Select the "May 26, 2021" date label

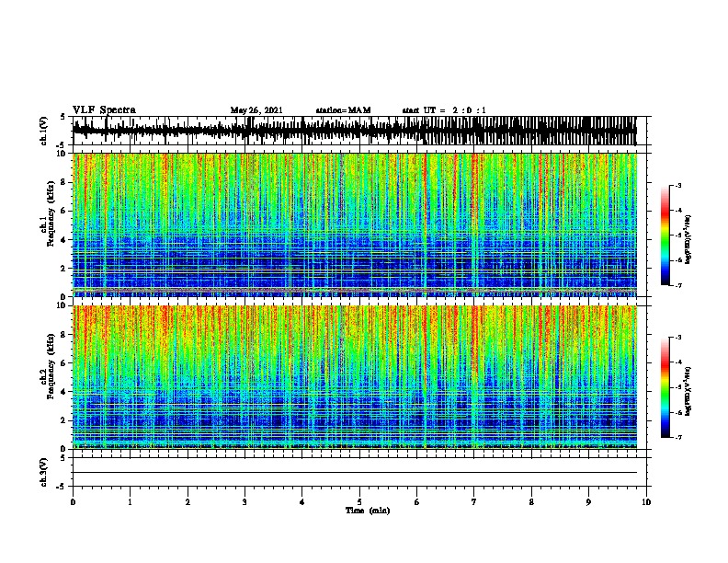coord(256,110)
